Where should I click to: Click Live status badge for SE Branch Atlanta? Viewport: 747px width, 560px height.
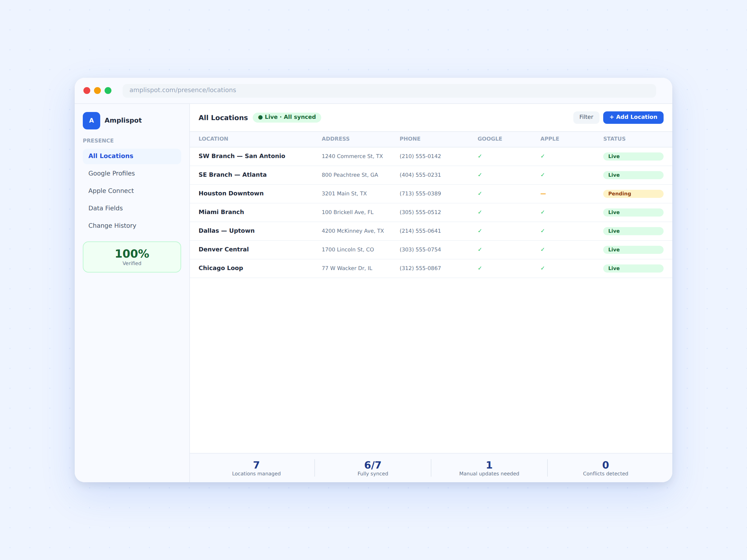click(633, 175)
